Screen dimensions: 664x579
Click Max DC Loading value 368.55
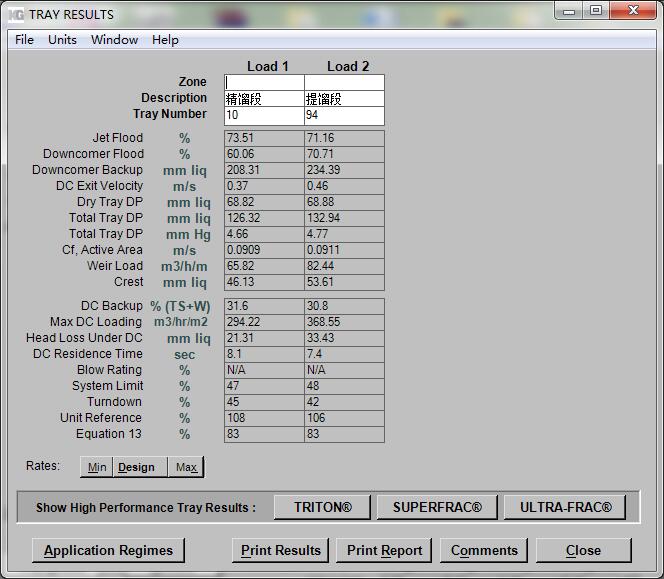(x=344, y=322)
